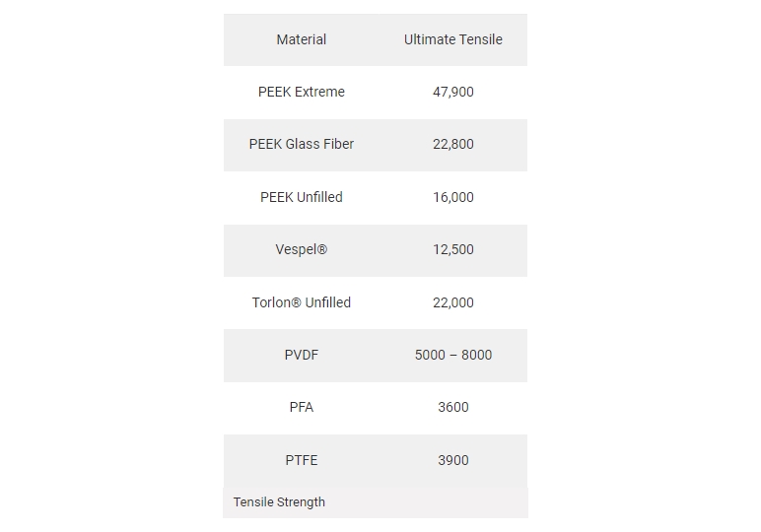Click the 5000 – 8000 range value
Image resolution: width=761 pixels, height=532 pixels.
point(452,355)
